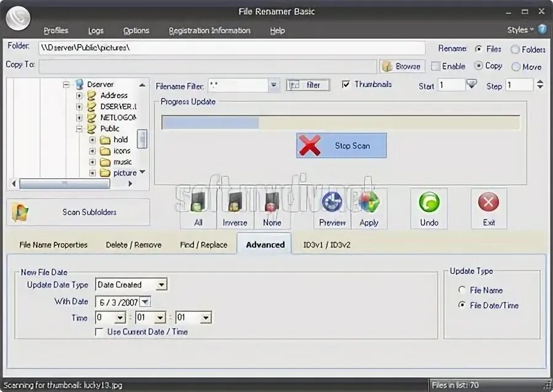Click the Browse folder button
This screenshot has width=553, height=392.
click(402, 66)
